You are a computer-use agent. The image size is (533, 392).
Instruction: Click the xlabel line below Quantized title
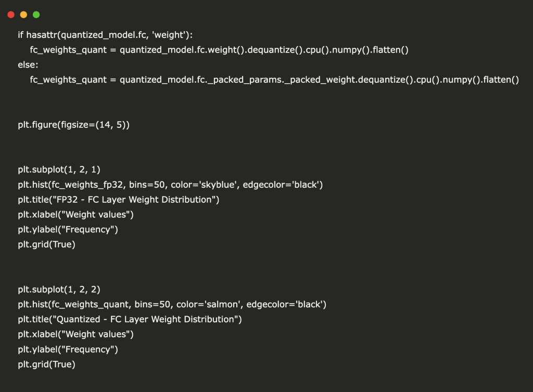click(x=76, y=335)
